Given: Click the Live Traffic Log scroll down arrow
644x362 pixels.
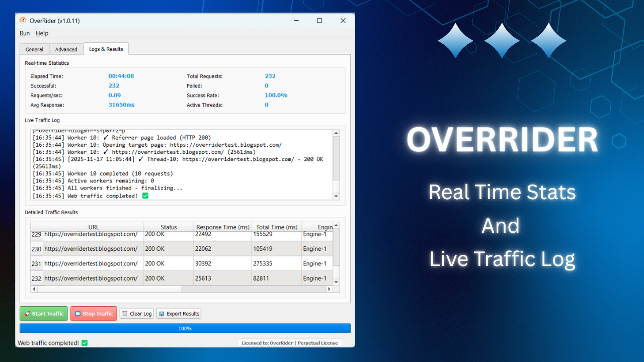Looking at the screenshot, I should click(x=337, y=197).
